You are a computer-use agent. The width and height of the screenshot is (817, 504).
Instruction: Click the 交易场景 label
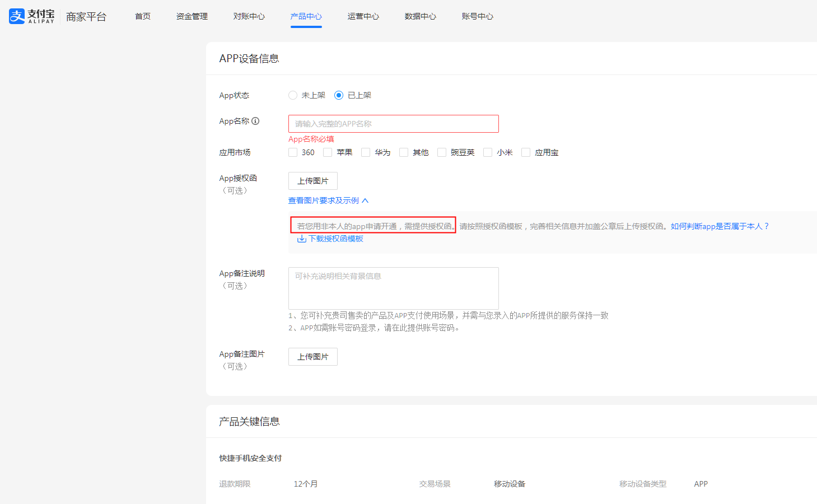[x=435, y=484]
